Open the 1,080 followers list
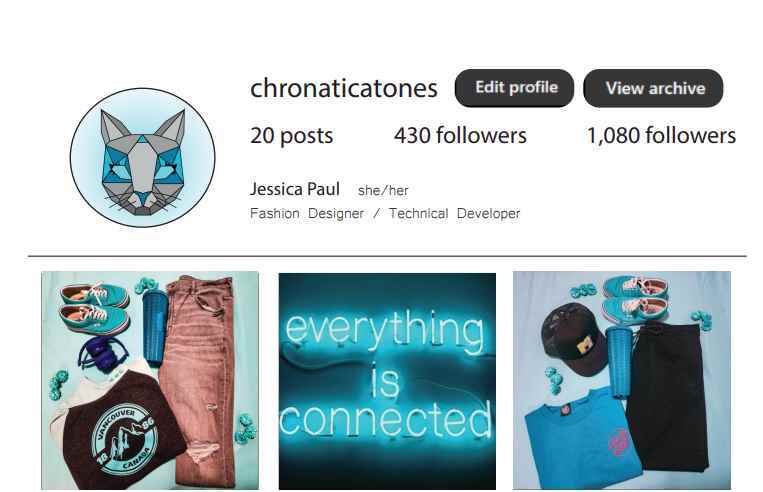 click(x=661, y=135)
